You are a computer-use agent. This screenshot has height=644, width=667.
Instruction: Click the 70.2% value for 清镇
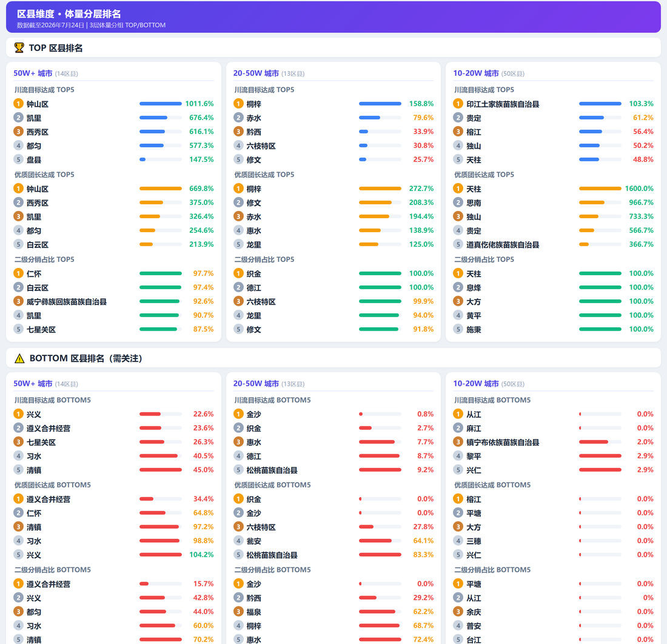pyautogui.click(x=203, y=639)
